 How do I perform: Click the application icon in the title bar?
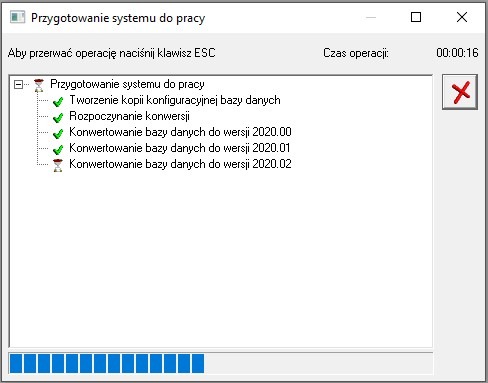tap(17, 17)
